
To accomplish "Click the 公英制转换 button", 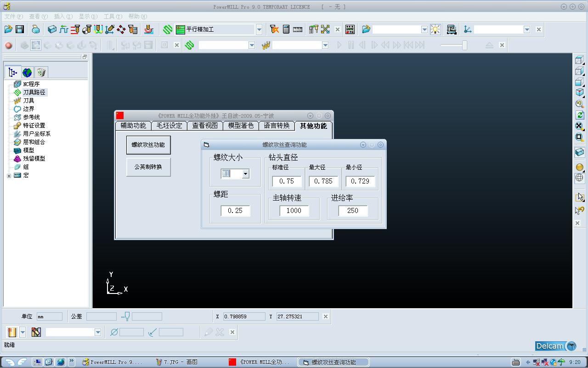I will point(148,167).
